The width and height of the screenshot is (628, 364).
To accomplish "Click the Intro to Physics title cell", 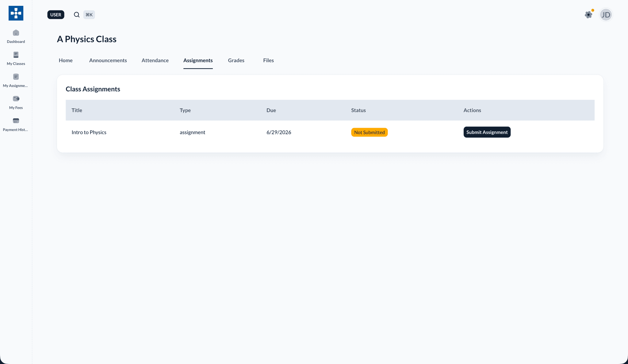I will pos(89,132).
